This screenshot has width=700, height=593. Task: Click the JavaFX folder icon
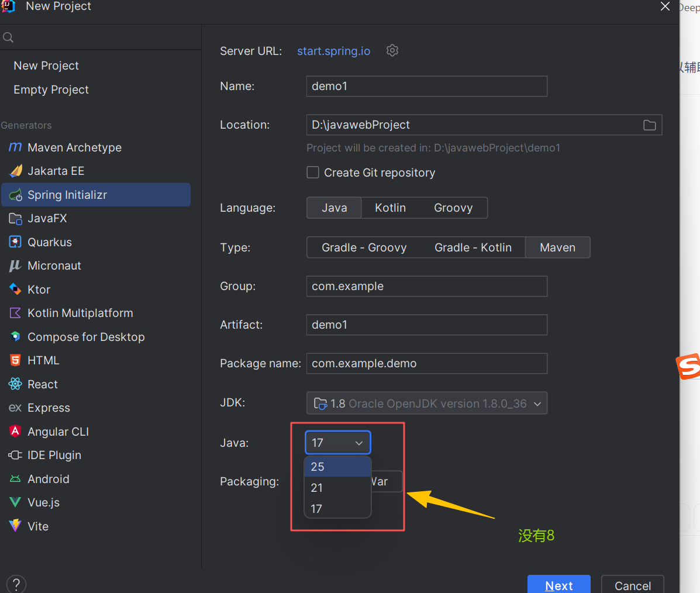pos(15,218)
